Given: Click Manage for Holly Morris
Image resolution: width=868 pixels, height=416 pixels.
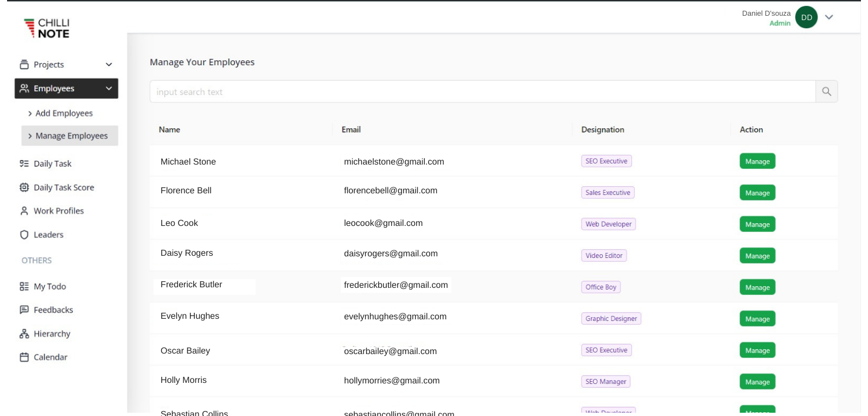Looking at the screenshot, I should [757, 382].
